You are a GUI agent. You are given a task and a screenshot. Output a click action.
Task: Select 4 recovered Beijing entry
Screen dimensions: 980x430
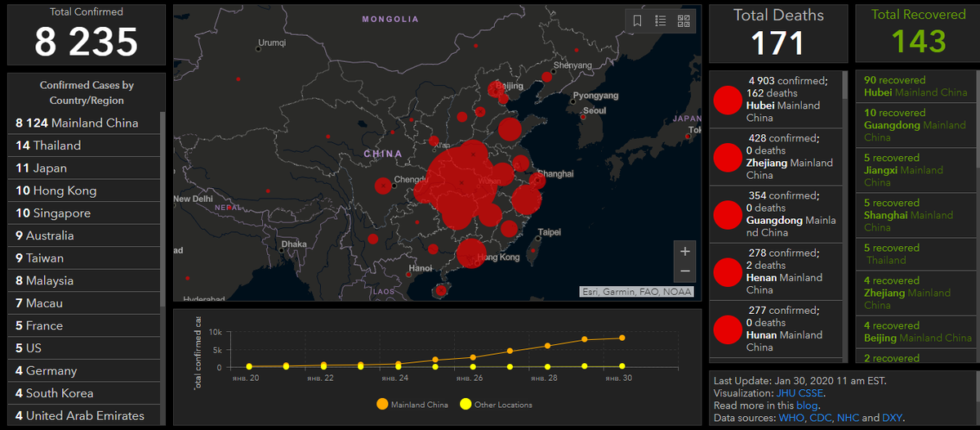[x=914, y=331]
